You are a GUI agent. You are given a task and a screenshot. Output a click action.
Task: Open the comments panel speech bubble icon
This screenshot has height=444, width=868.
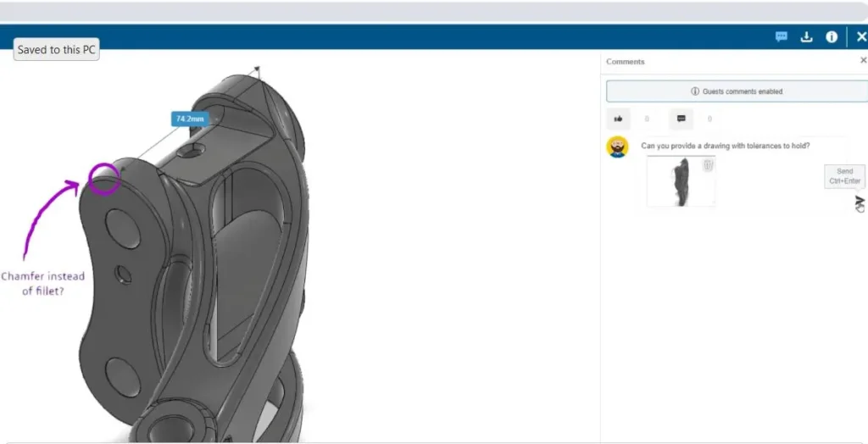point(782,37)
